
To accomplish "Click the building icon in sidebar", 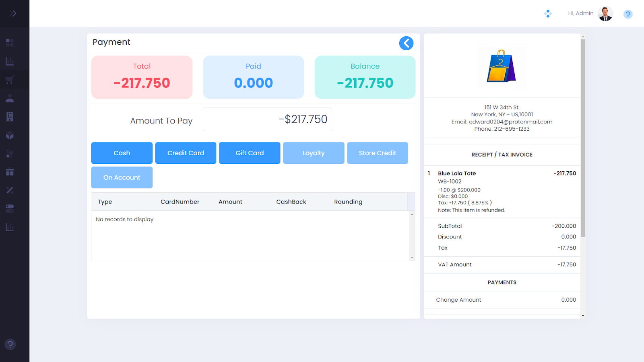I will 10,117.
